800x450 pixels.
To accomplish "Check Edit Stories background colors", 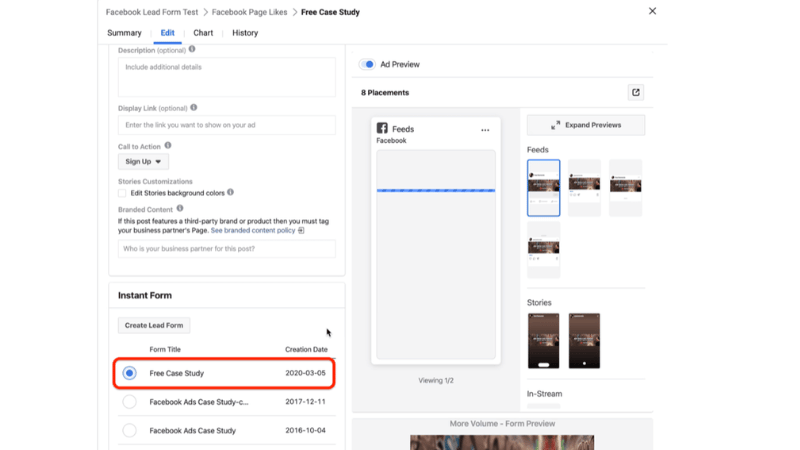I will point(122,193).
